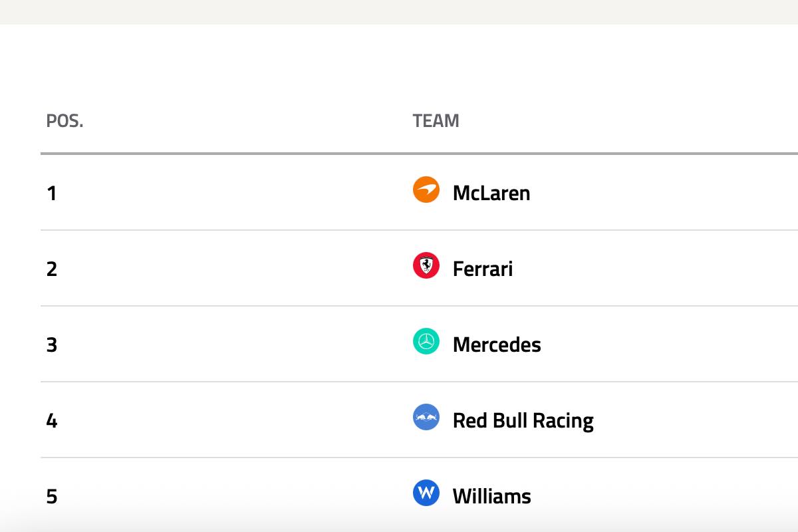798x532 pixels.
Task: Open the Red Bull Racing team name
Action: [x=523, y=420]
